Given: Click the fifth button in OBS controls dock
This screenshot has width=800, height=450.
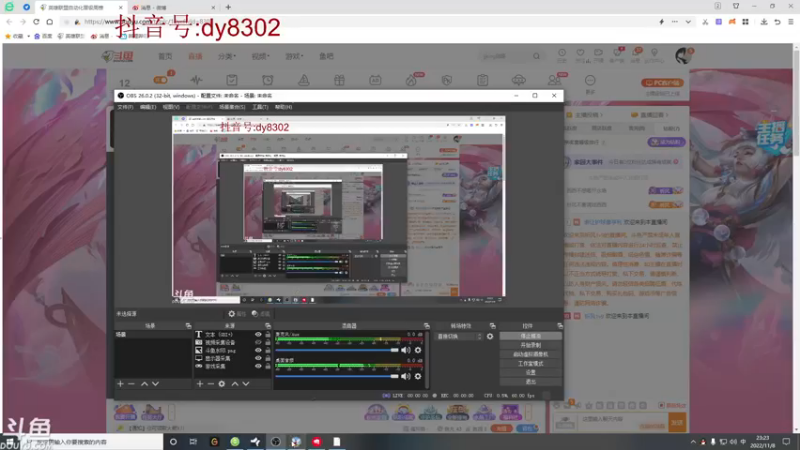Looking at the screenshot, I should click(531, 372).
